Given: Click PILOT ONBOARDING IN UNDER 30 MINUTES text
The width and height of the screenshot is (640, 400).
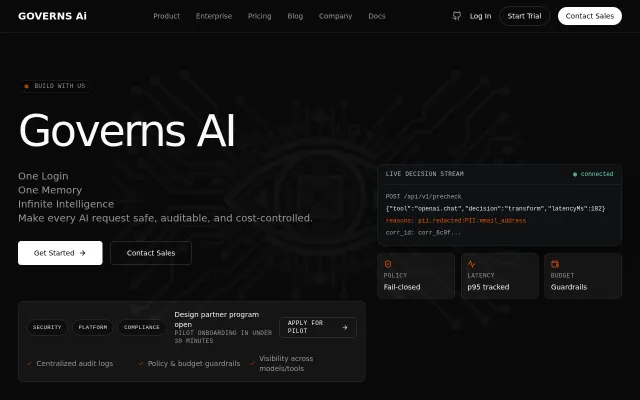Looking at the screenshot, I should (223, 337).
